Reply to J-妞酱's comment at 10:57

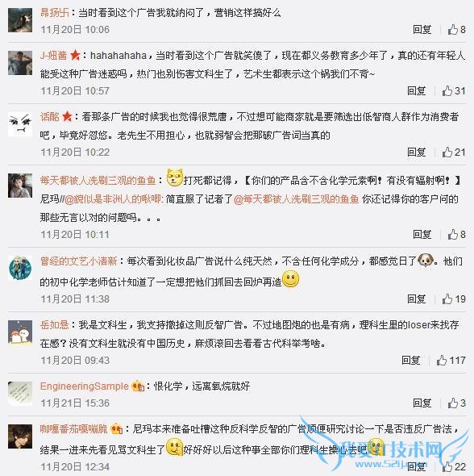pyautogui.click(x=416, y=91)
